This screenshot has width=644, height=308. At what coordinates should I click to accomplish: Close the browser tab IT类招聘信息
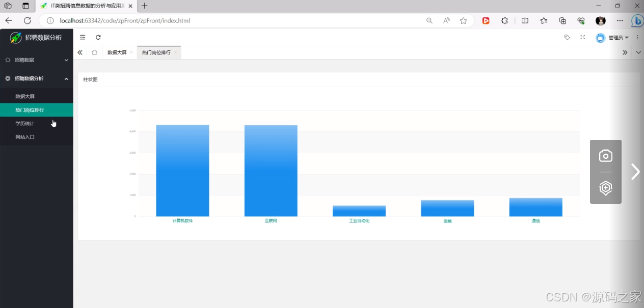(x=130, y=6)
